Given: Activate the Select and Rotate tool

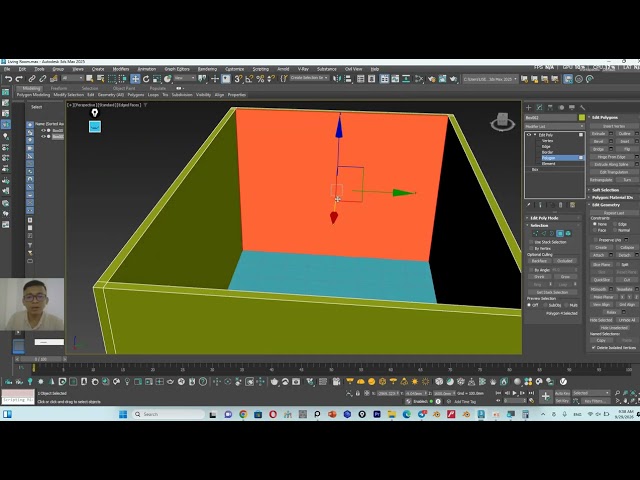Looking at the screenshot, I should click(146, 79).
